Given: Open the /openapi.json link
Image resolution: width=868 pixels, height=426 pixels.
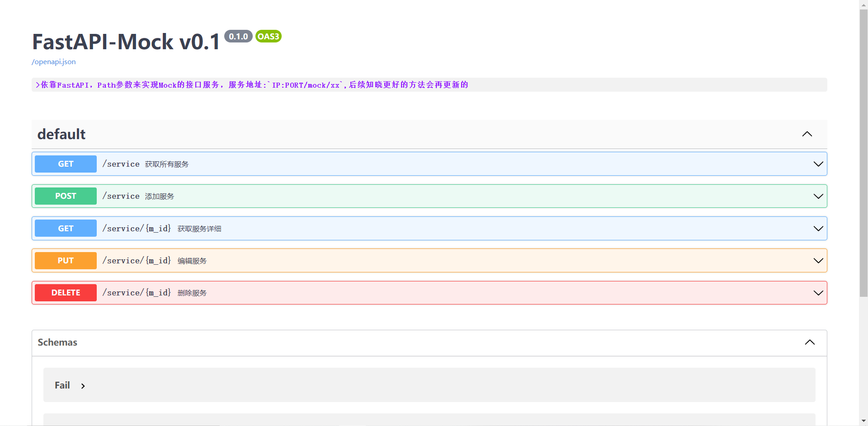Looking at the screenshot, I should (53, 62).
